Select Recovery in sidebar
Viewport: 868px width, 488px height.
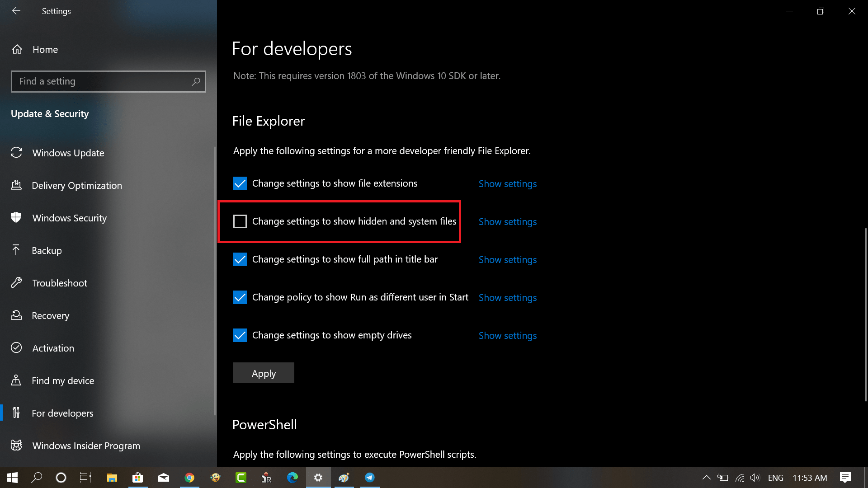point(108,315)
